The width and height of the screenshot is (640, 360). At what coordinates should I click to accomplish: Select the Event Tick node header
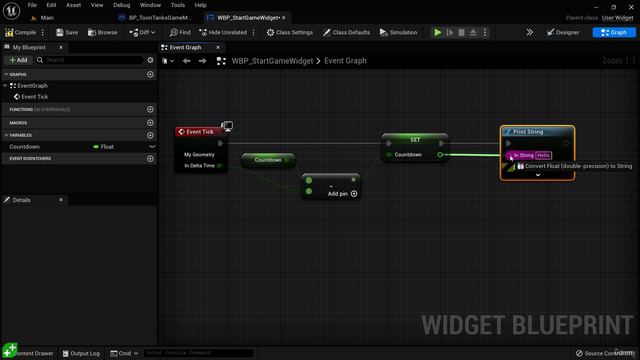pos(199,131)
